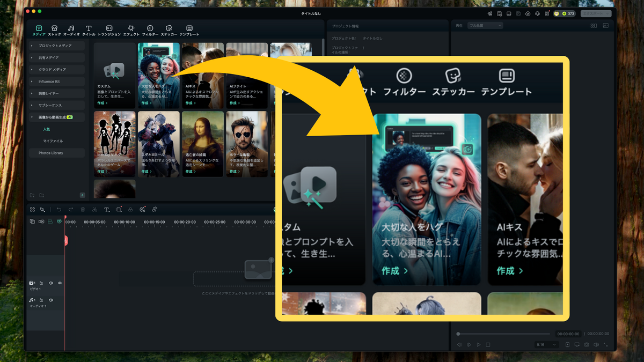Click the Export button

pos(596,13)
